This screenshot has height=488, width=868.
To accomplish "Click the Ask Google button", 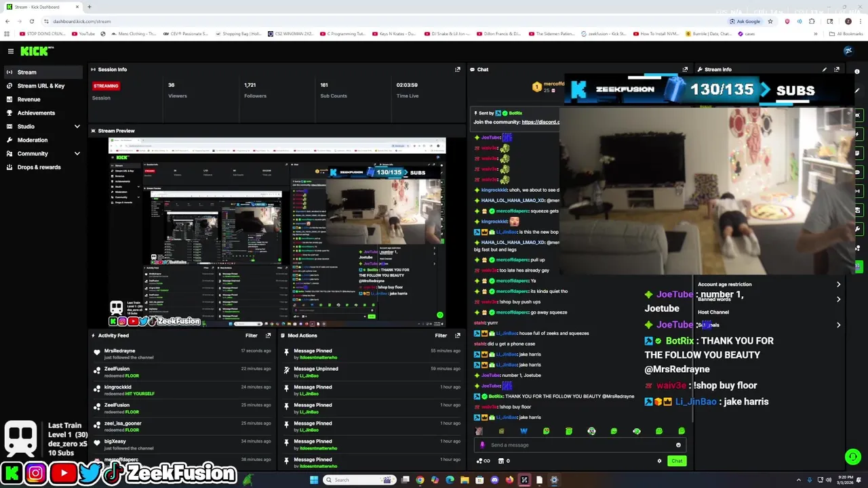I will pyautogui.click(x=745, y=21).
